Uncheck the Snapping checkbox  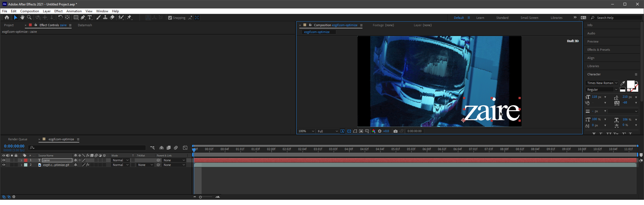click(x=170, y=18)
